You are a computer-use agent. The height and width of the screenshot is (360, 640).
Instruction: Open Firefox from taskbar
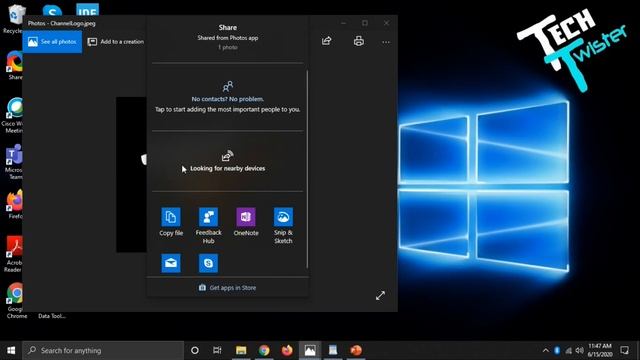pos(287,350)
